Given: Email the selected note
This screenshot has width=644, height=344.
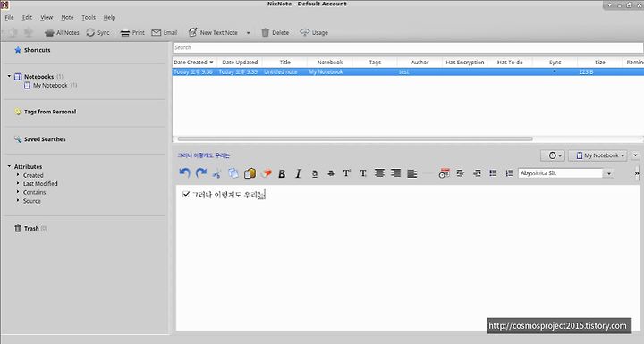Looking at the screenshot, I should [165, 32].
